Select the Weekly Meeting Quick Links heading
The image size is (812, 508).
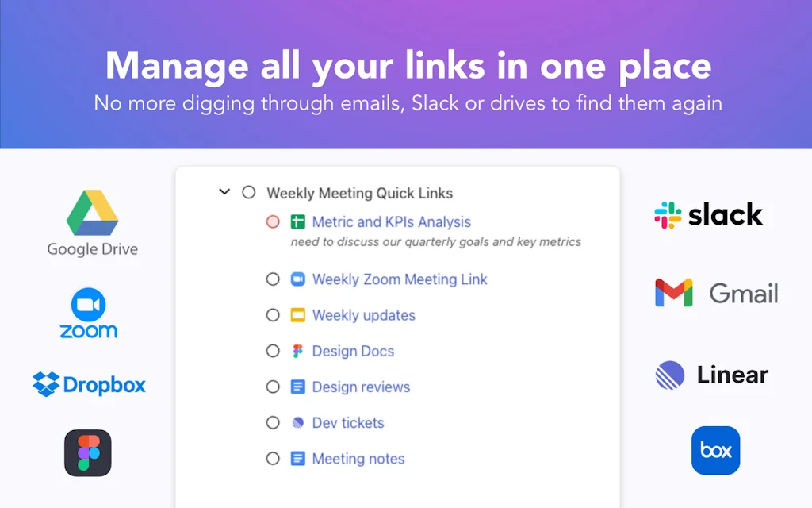click(x=360, y=193)
